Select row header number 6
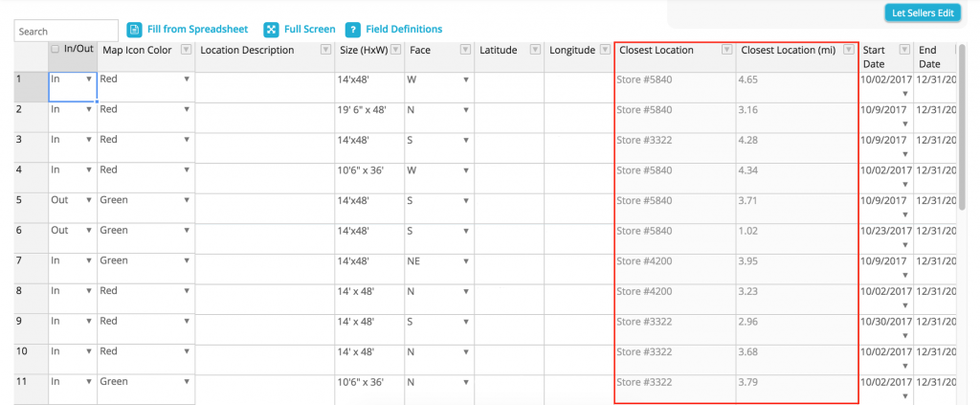The width and height of the screenshot is (980, 405). [32, 238]
